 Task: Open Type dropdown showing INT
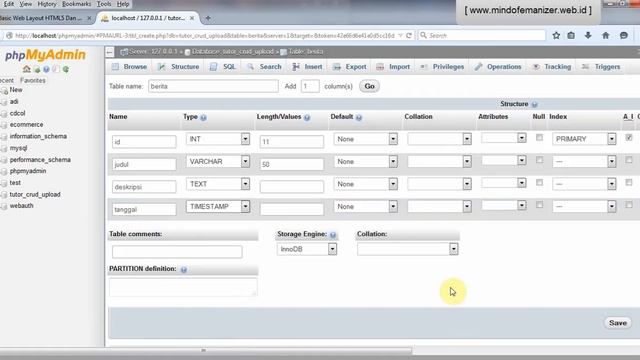pos(218,139)
